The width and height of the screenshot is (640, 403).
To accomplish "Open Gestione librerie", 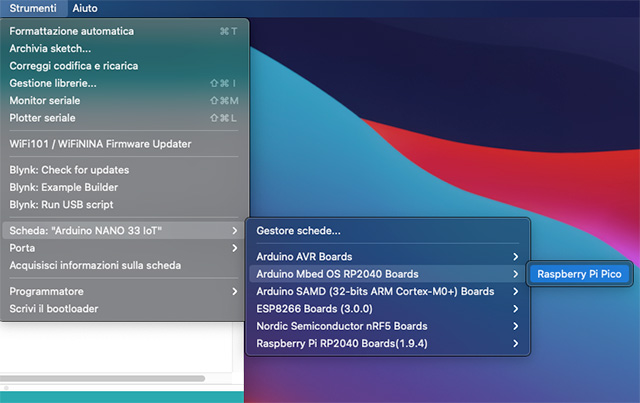I will coord(53,83).
